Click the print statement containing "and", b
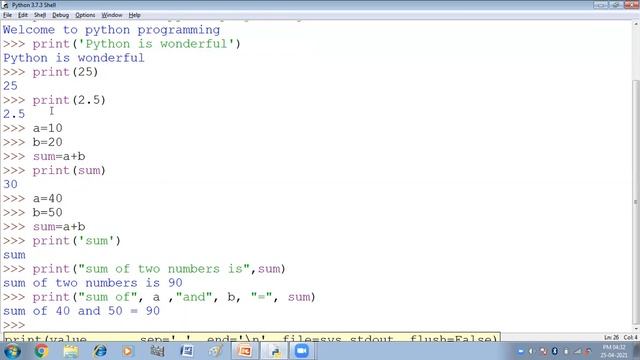 tap(174, 297)
